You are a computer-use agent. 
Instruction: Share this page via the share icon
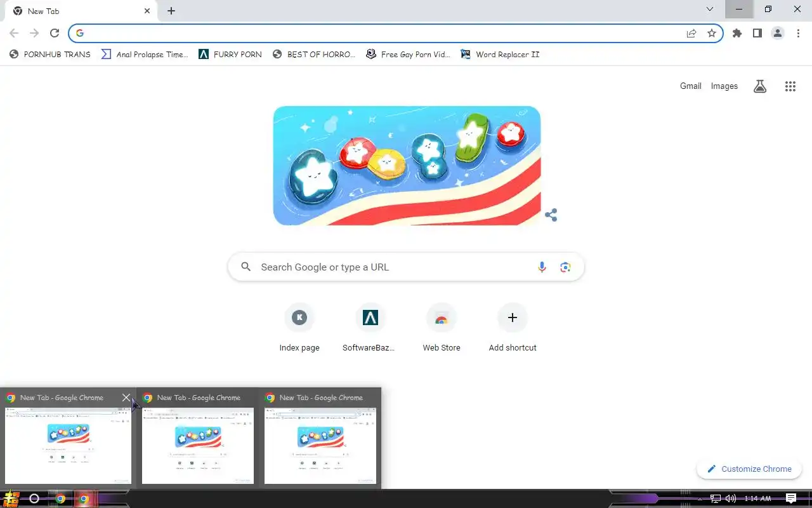[x=691, y=33]
